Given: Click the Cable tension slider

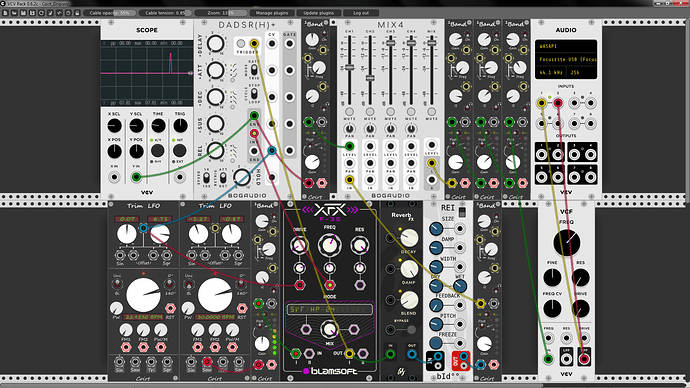Looking at the screenshot, I should click(x=165, y=13).
